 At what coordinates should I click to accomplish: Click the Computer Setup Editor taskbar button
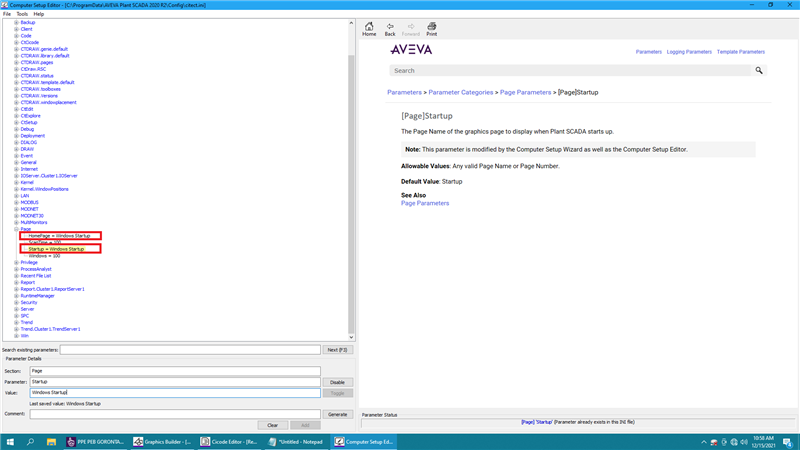click(x=364, y=442)
